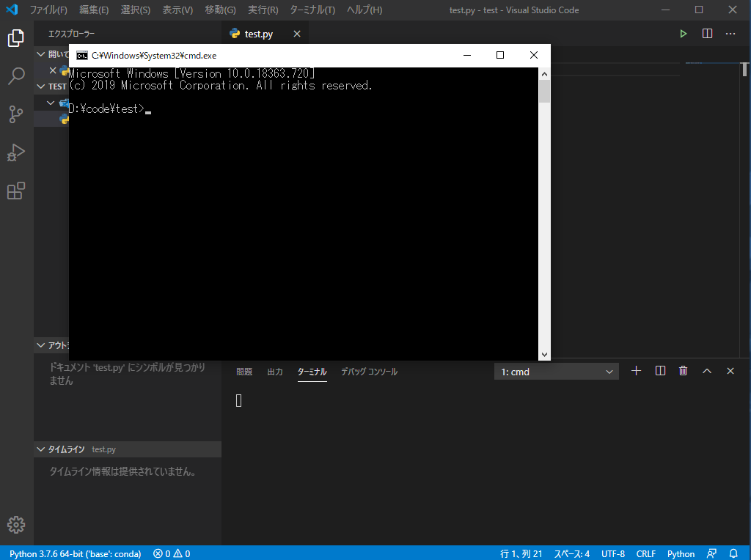
Task: Create a new terminal with plus icon
Action: tap(636, 371)
